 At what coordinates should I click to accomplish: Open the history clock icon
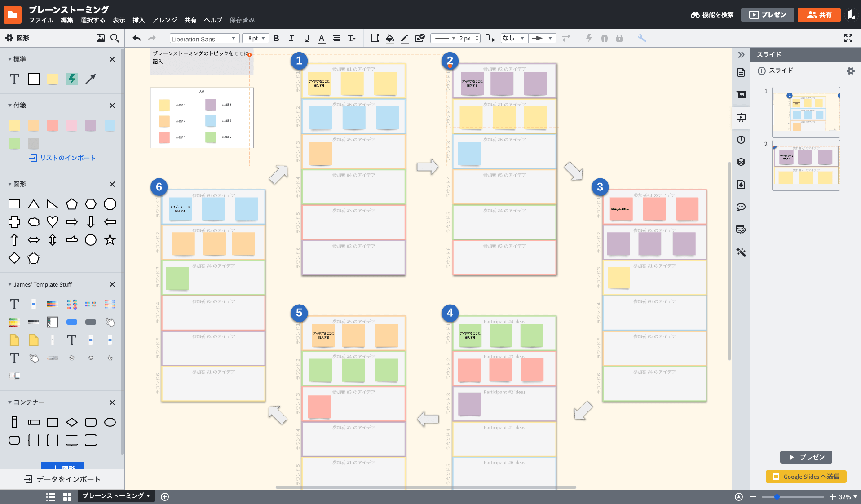point(741,140)
